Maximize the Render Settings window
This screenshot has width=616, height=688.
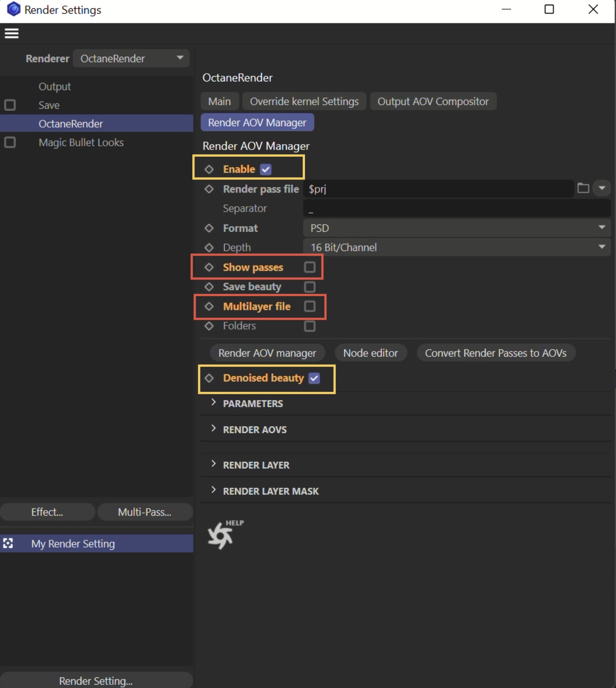coord(549,9)
